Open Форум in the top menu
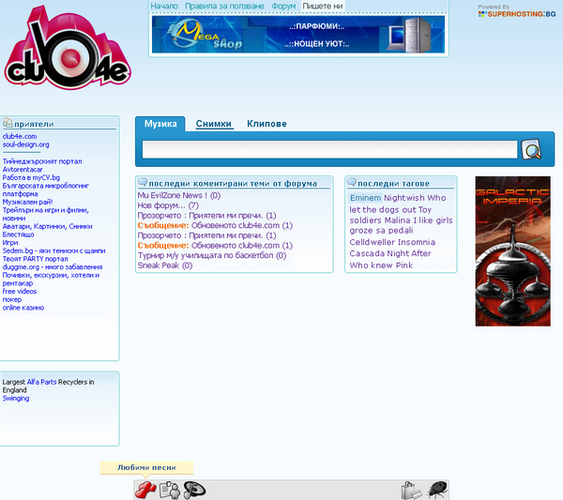Image resolution: width=563 pixels, height=500 pixels. click(283, 6)
